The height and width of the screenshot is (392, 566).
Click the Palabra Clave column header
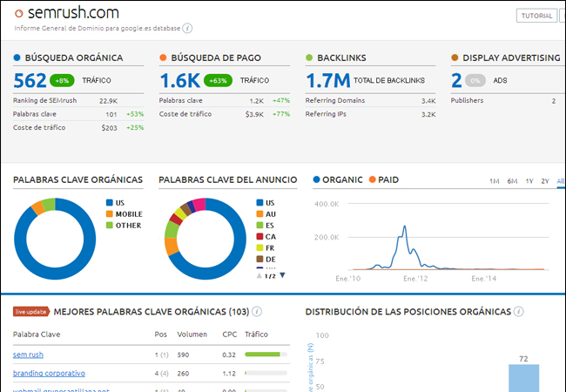coord(37,335)
